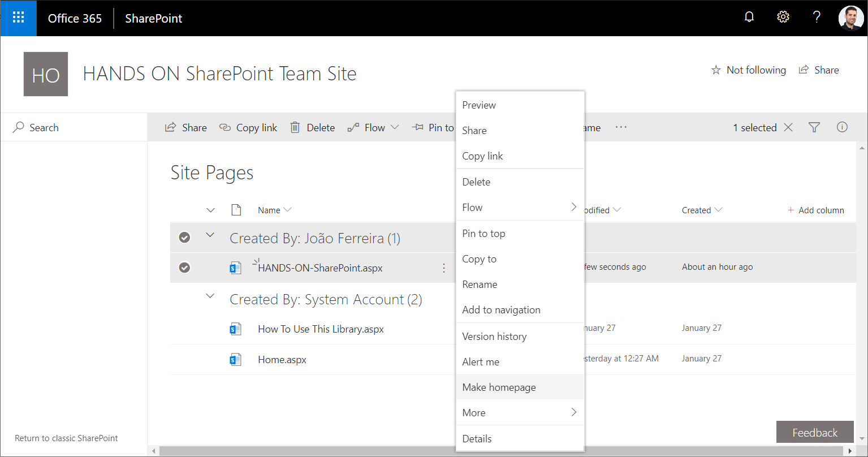Open the Office 365 settings gear
This screenshot has width=868, height=457.
pyautogui.click(x=783, y=17)
